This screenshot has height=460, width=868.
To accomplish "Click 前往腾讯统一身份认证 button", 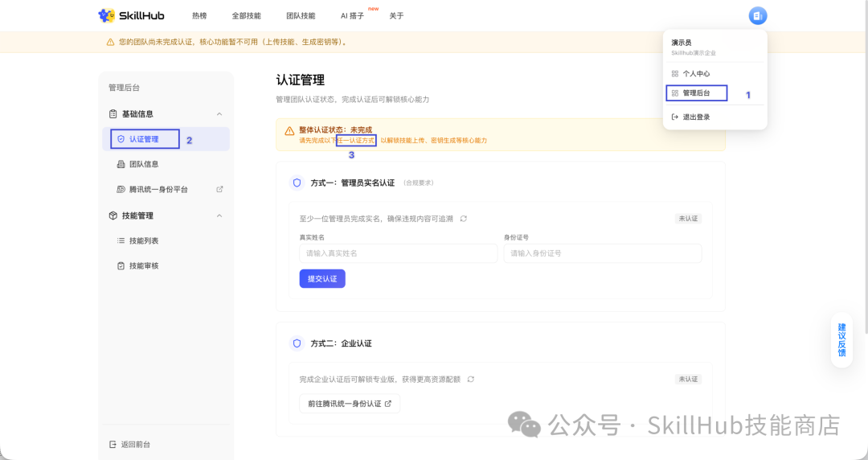I will pos(350,404).
